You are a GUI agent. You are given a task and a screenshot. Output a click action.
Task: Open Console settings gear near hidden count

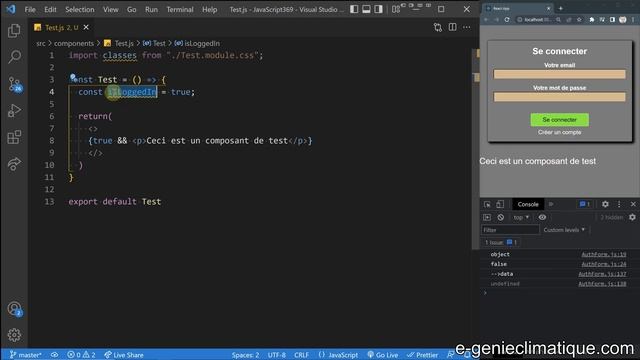coord(632,218)
